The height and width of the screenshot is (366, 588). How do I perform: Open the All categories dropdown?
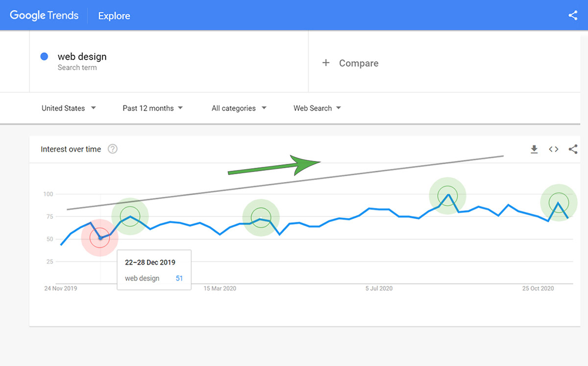click(x=239, y=108)
